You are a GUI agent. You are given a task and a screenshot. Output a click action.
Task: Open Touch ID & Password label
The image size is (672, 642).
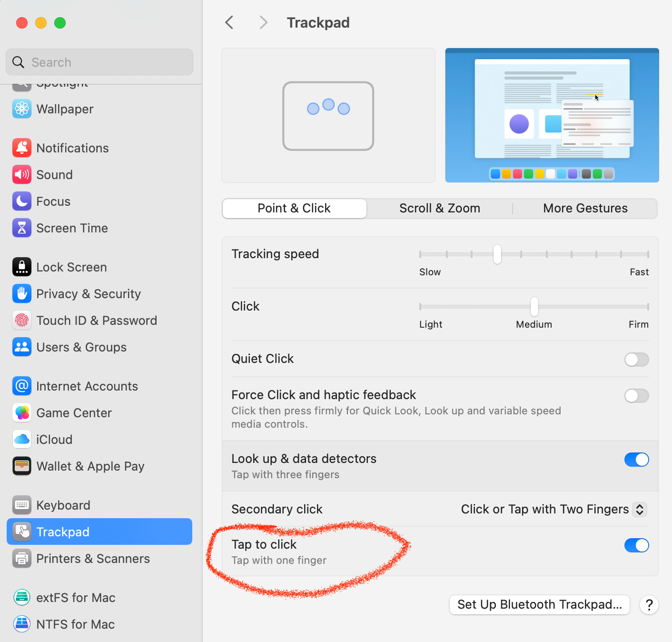coord(97,321)
